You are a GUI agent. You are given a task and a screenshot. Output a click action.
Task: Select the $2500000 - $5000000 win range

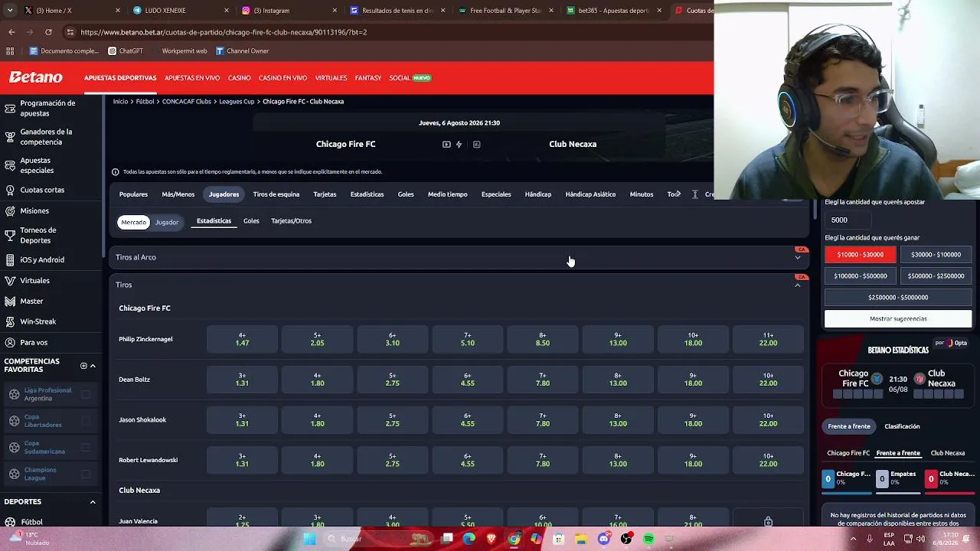pos(898,298)
